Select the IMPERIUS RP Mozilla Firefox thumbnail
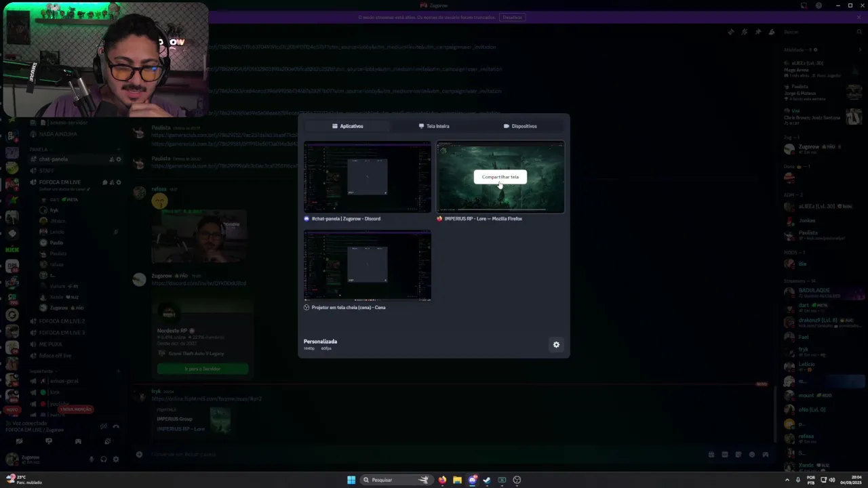The height and width of the screenshot is (488, 868). coord(500,177)
